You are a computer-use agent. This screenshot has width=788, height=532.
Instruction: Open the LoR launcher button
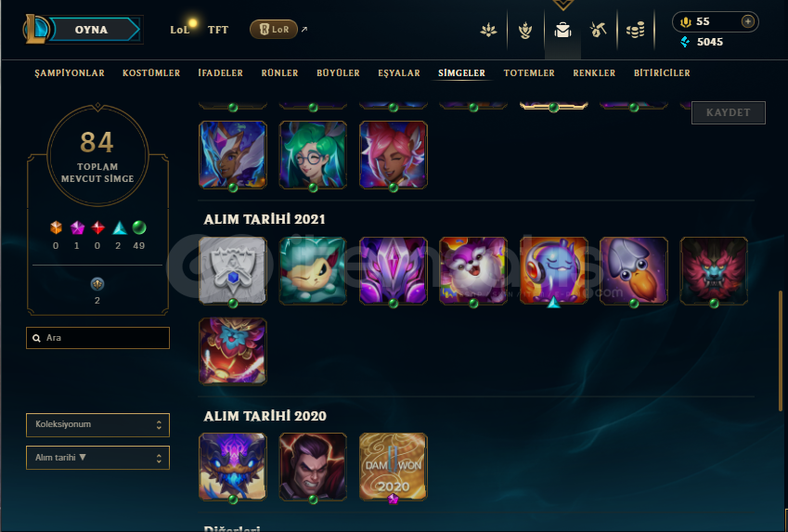tap(274, 29)
